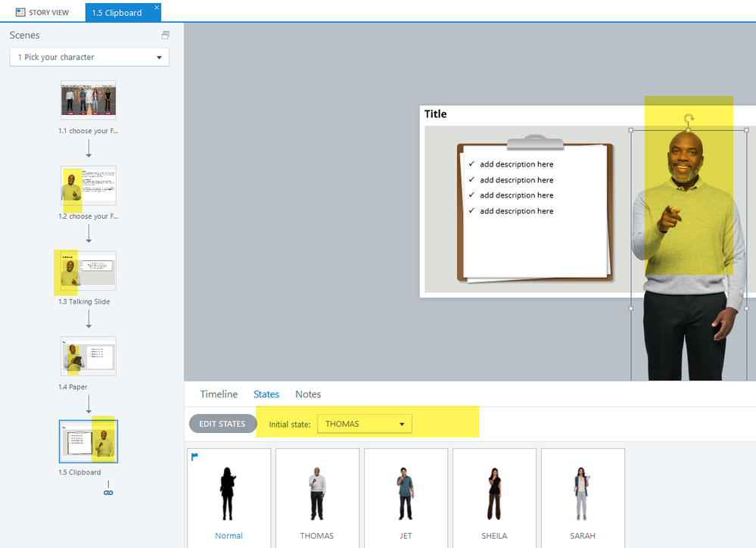Select slide 1.4 Paper thumbnail
The image size is (756, 548).
(89, 356)
